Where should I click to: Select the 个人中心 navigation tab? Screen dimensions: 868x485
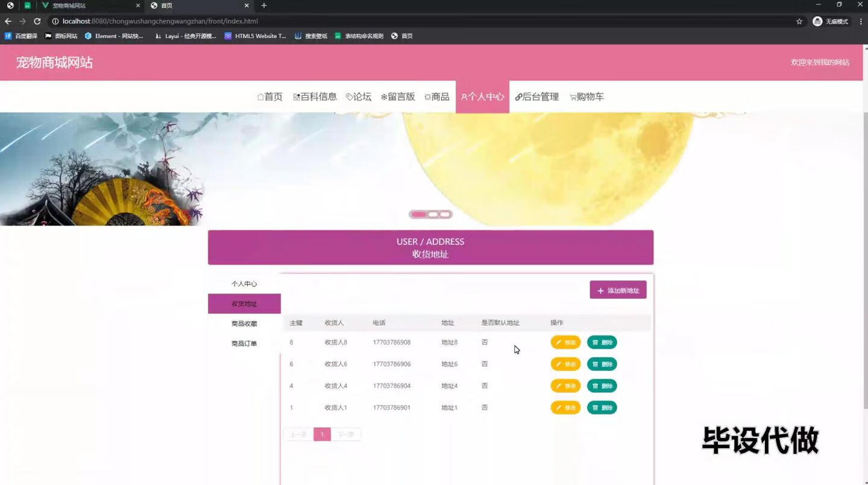pyautogui.click(x=482, y=97)
